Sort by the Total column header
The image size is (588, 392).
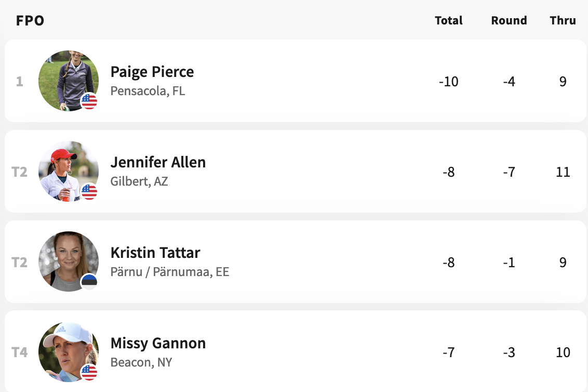[x=448, y=20]
